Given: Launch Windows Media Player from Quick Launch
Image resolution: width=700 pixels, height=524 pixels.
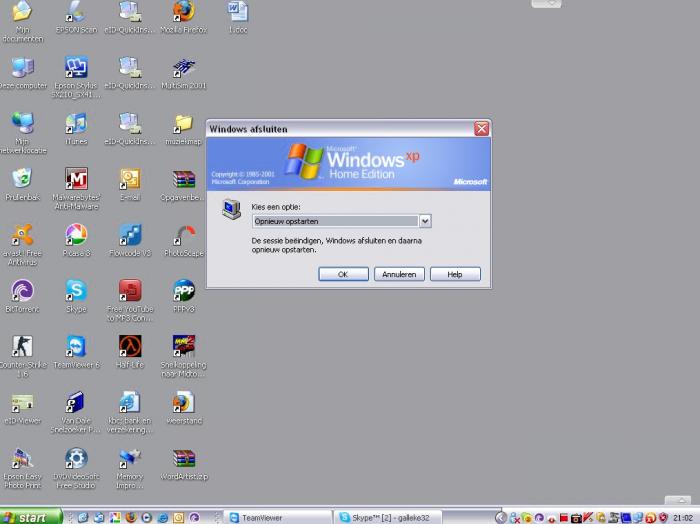Looking at the screenshot, I should pos(146,517).
